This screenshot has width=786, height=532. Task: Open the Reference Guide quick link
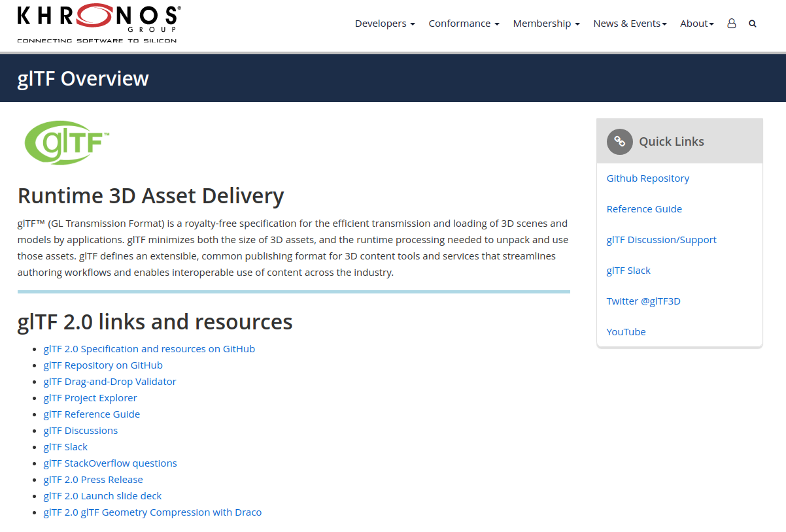click(644, 209)
